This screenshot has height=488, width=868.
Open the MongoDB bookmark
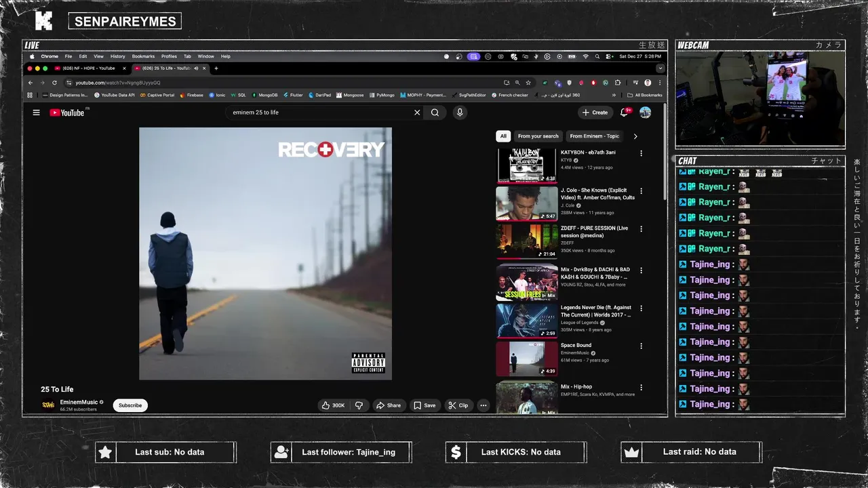pos(264,95)
